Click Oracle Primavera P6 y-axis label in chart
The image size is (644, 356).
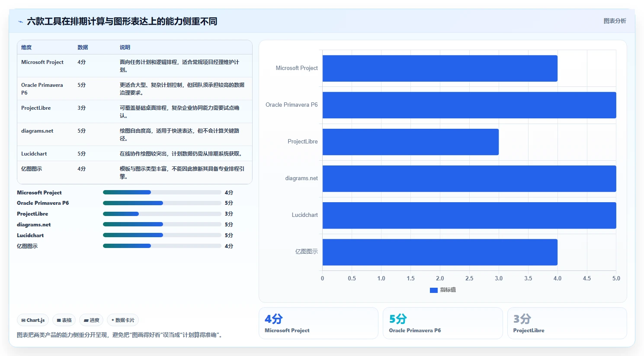(292, 105)
